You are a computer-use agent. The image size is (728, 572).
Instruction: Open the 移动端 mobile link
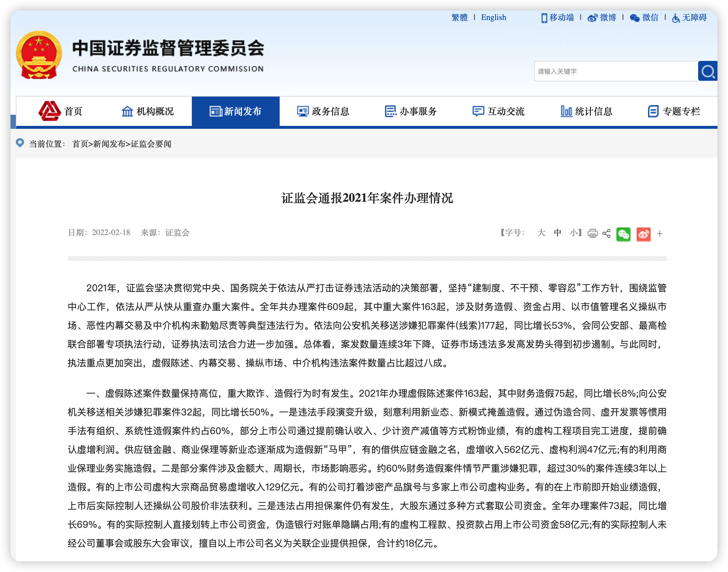coord(561,17)
